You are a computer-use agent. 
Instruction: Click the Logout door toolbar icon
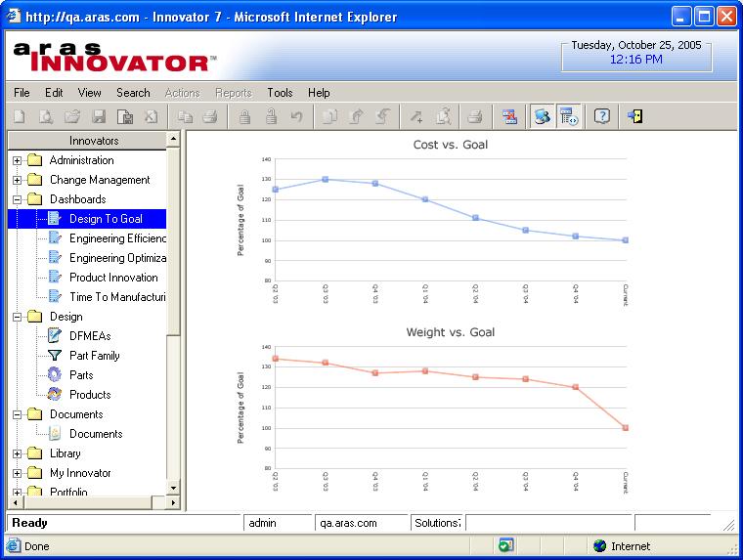click(634, 116)
